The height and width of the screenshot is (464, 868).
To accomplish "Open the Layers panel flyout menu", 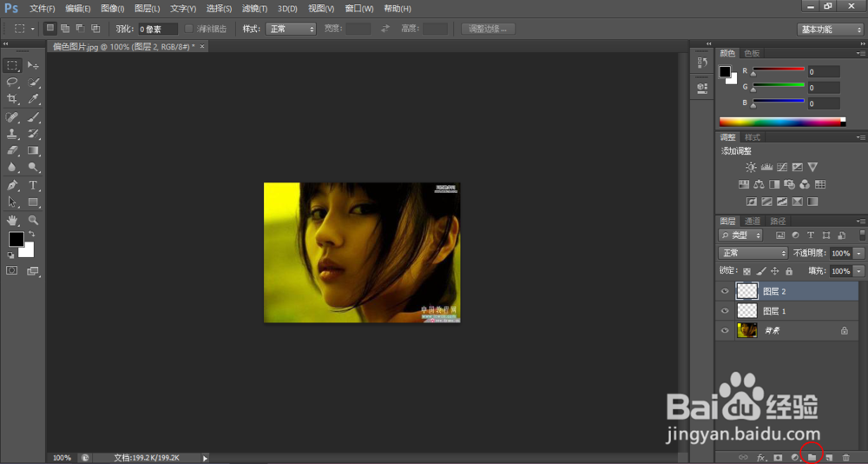I will (861, 221).
